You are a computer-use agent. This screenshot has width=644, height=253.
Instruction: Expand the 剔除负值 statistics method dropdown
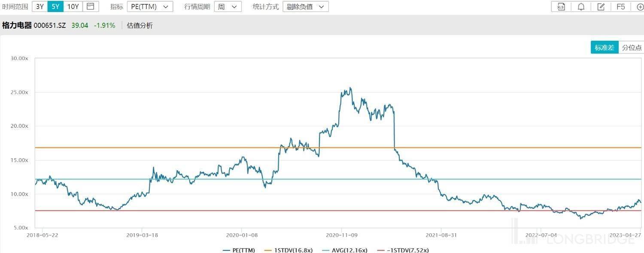click(x=305, y=6)
